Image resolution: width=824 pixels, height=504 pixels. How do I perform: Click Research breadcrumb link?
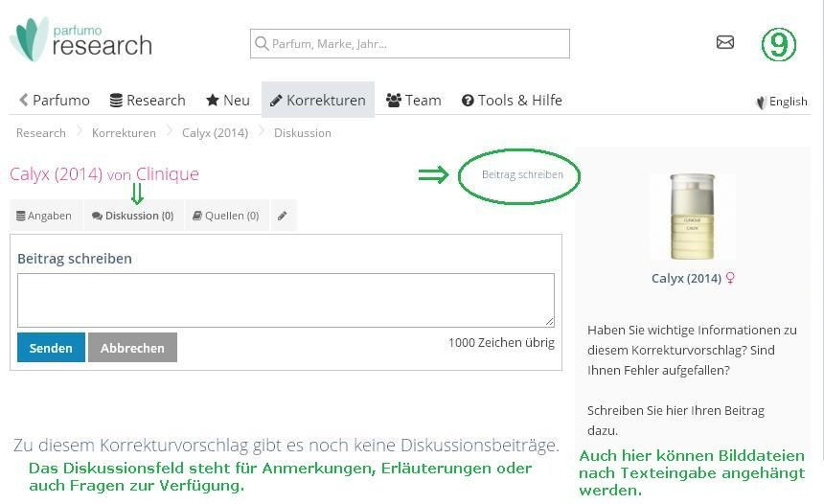(x=41, y=133)
